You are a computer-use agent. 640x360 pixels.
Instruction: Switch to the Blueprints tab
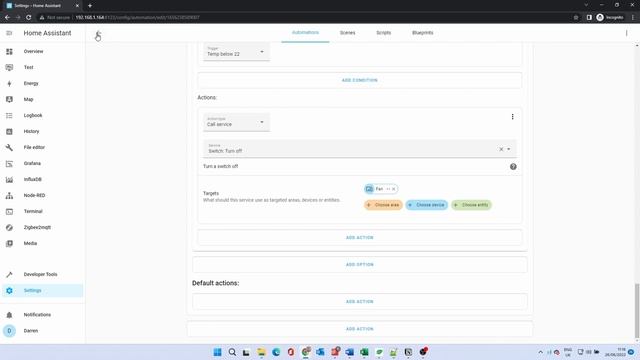pos(422,33)
